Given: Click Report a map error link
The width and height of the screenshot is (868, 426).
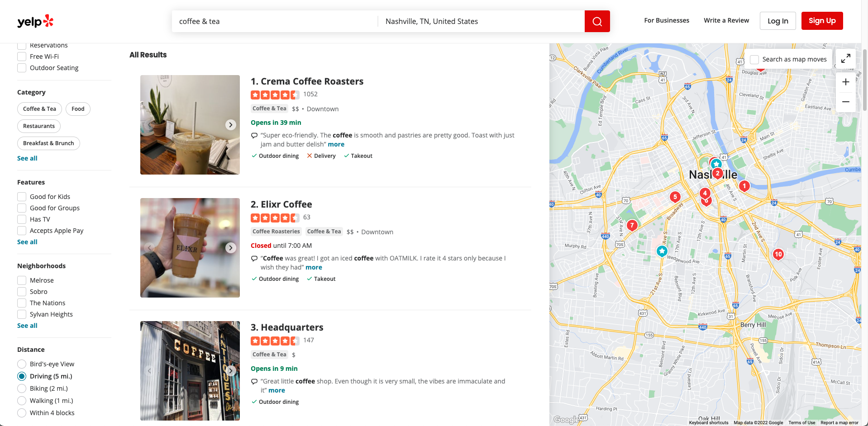Looking at the screenshot, I should [839, 423].
